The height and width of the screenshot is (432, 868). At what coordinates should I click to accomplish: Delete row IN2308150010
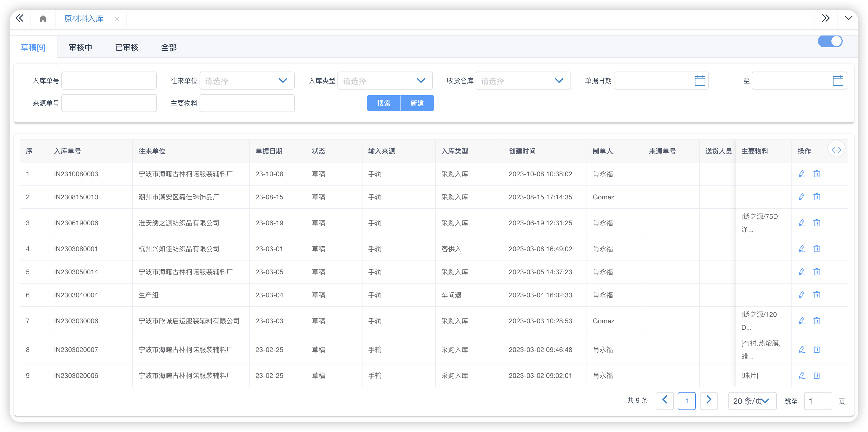pos(816,197)
